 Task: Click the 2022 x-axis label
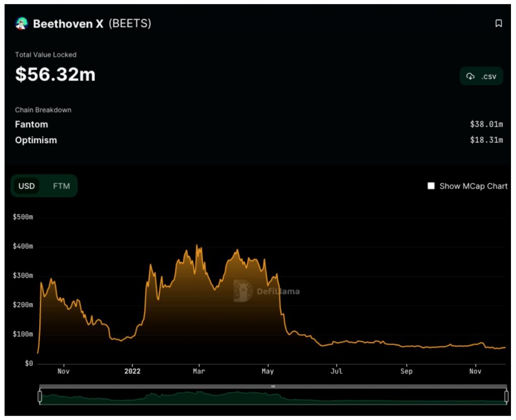133,371
